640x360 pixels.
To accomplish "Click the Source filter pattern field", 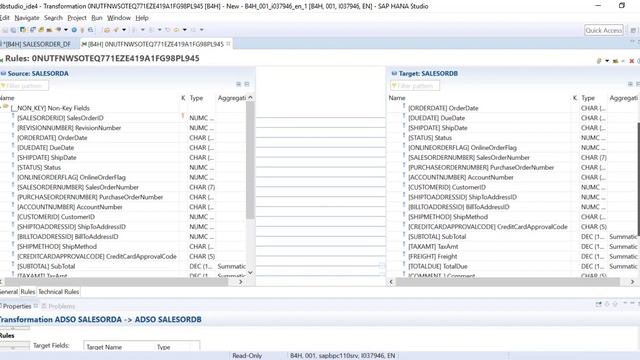I will point(24,86).
